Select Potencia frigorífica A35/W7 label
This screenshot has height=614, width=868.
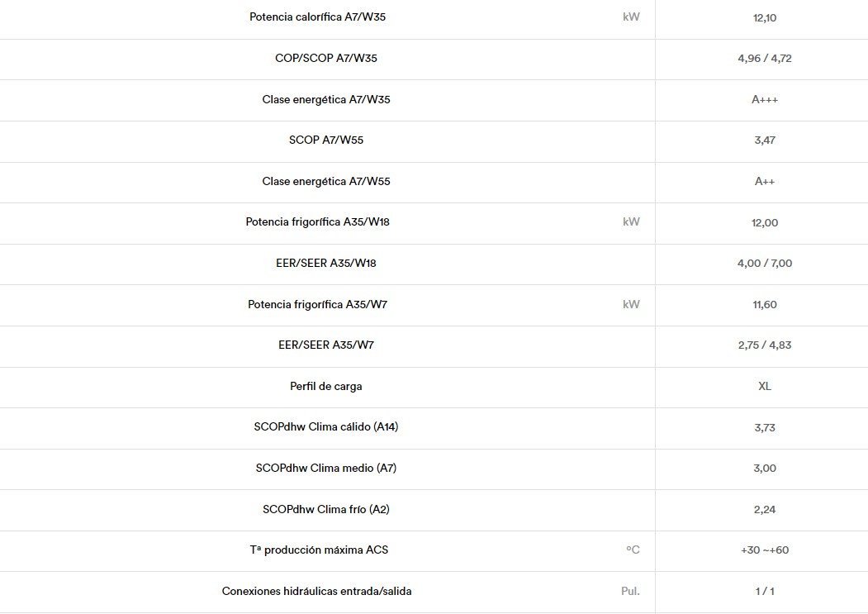click(x=317, y=304)
